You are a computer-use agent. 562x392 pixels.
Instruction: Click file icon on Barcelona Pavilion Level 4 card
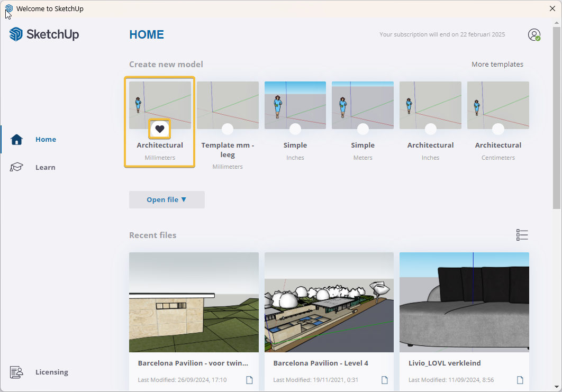[385, 380]
